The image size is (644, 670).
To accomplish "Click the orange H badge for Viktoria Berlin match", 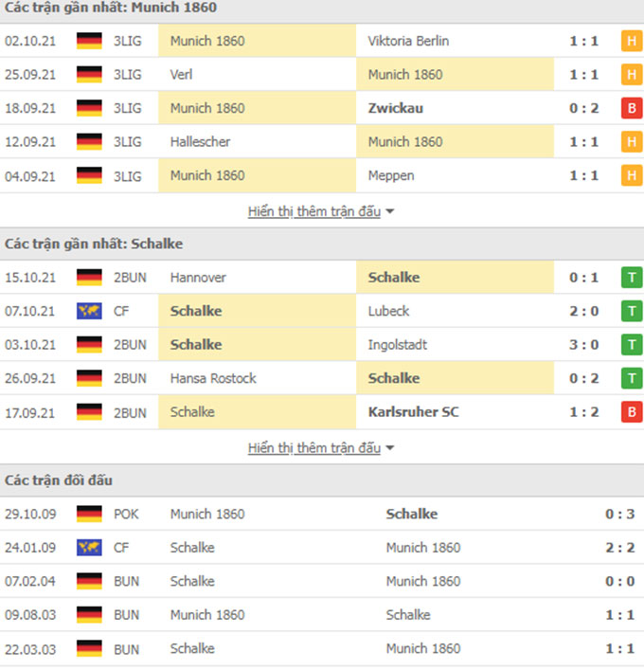I will tap(631, 41).
